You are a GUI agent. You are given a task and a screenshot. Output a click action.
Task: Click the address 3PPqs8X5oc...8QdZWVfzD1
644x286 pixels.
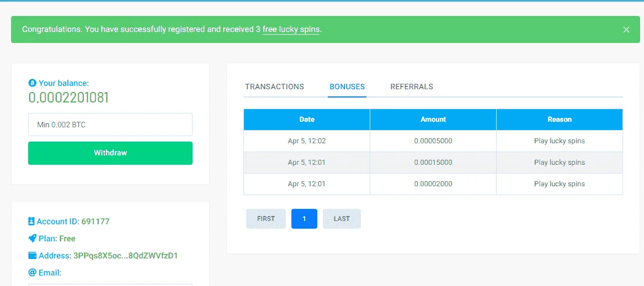pos(125,256)
